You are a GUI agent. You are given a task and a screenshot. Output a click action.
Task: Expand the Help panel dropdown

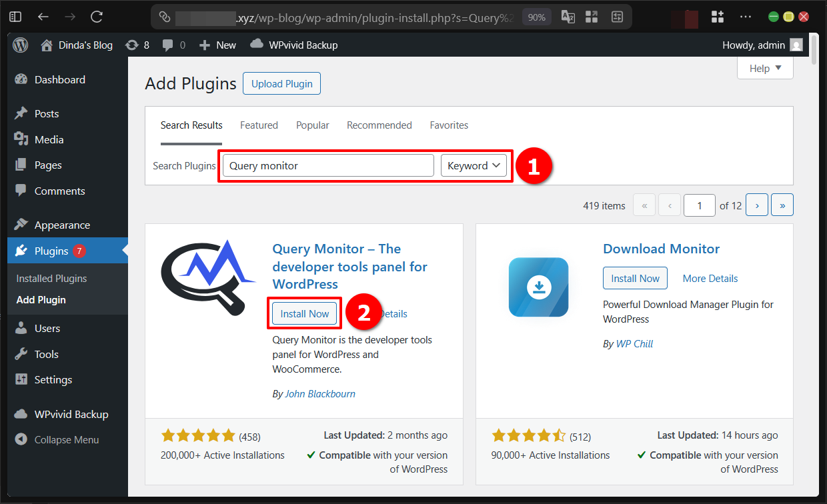764,68
